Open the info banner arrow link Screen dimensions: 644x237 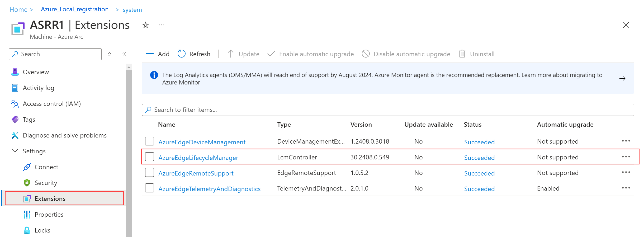click(x=622, y=78)
